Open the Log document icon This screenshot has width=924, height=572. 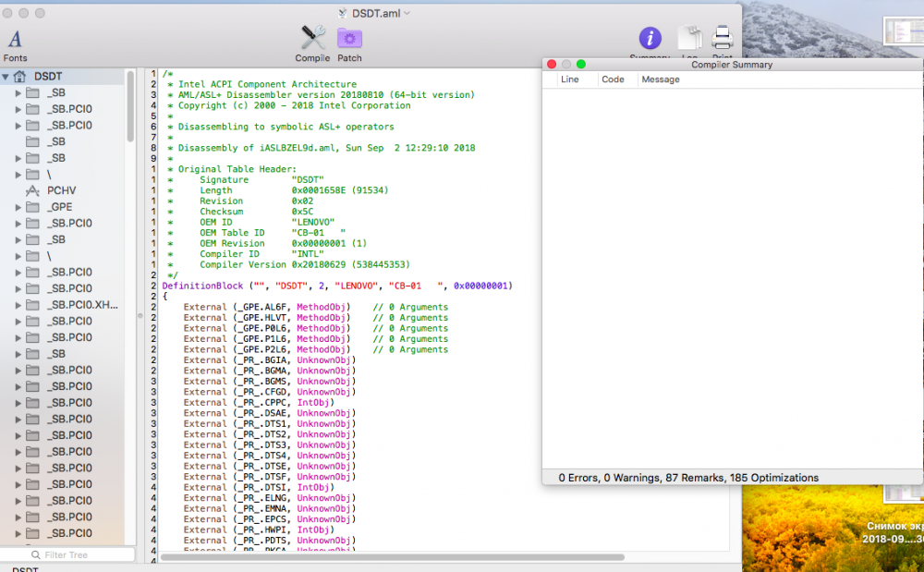point(689,39)
